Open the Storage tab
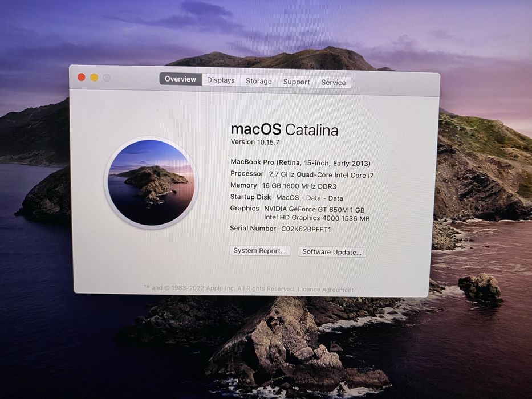The image size is (532, 399). [x=259, y=81]
